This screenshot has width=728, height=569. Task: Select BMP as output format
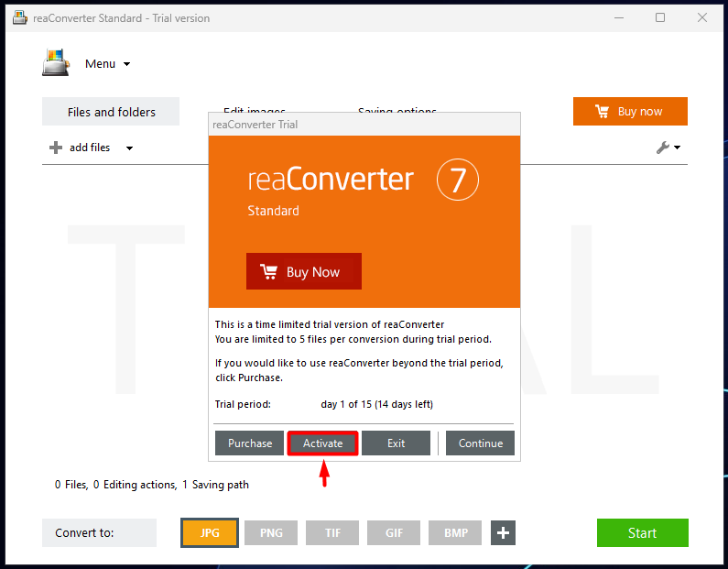pyautogui.click(x=455, y=532)
